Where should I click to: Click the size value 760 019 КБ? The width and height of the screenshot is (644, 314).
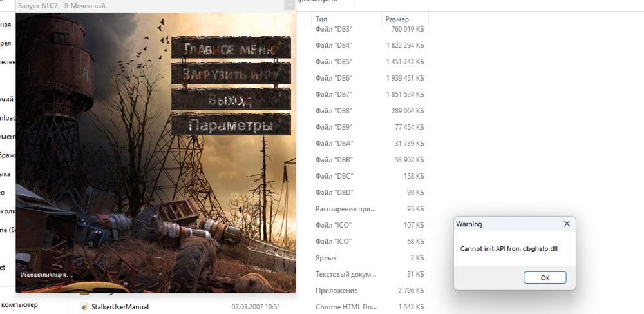point(408,29)
